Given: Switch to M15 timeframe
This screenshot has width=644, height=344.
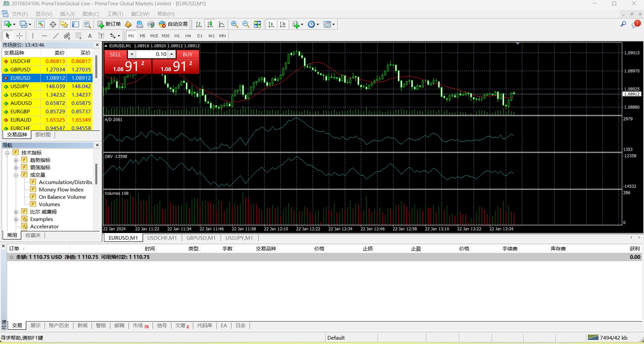Looking at the screenshot, I should (x=154, y=36).
